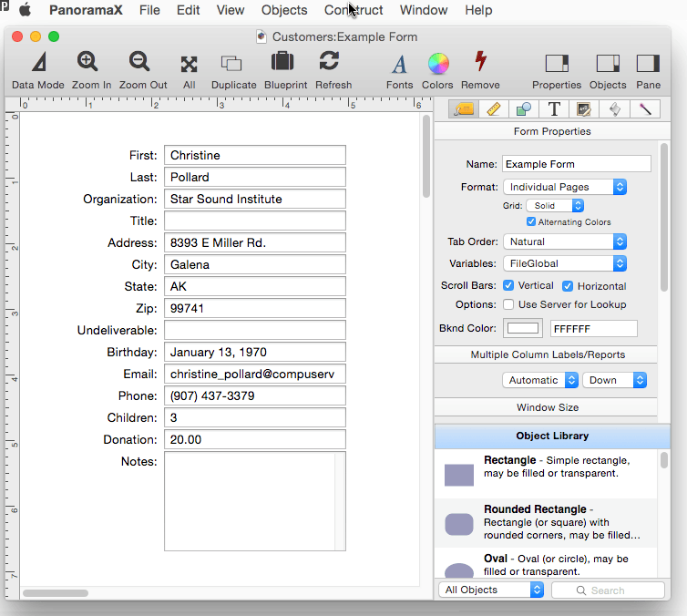Image resolution: width=687 pixels, height=616 pixels.
Task: Toggle Horizontal scroll bar checkbox
Action: pyautogui.click(x=568, y=286)
